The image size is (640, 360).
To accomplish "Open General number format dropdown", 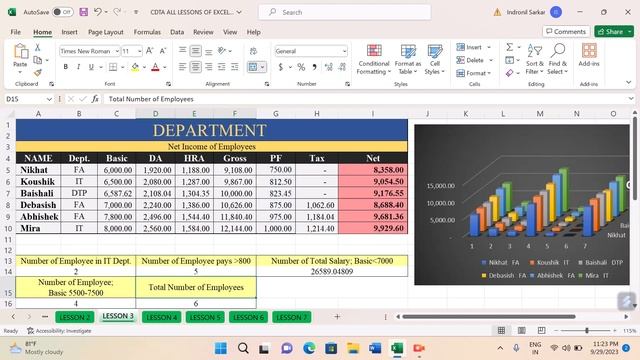I will coord(344,51).
